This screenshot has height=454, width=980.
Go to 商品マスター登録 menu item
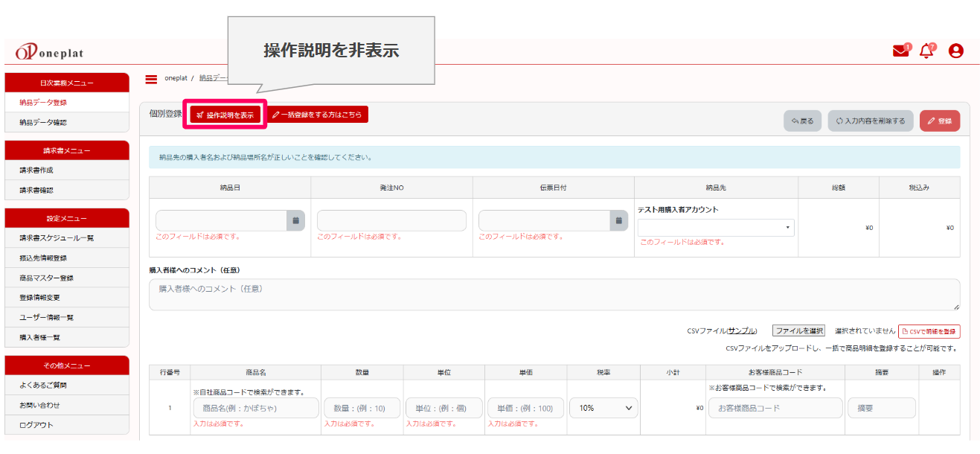pyautogui.click(x=46, y=278)
